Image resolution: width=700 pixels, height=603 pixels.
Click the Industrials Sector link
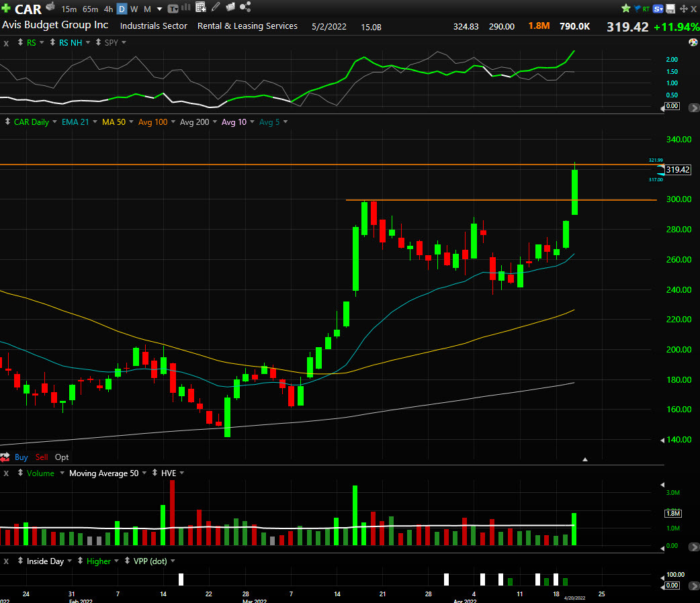click(x=154, y=26)
